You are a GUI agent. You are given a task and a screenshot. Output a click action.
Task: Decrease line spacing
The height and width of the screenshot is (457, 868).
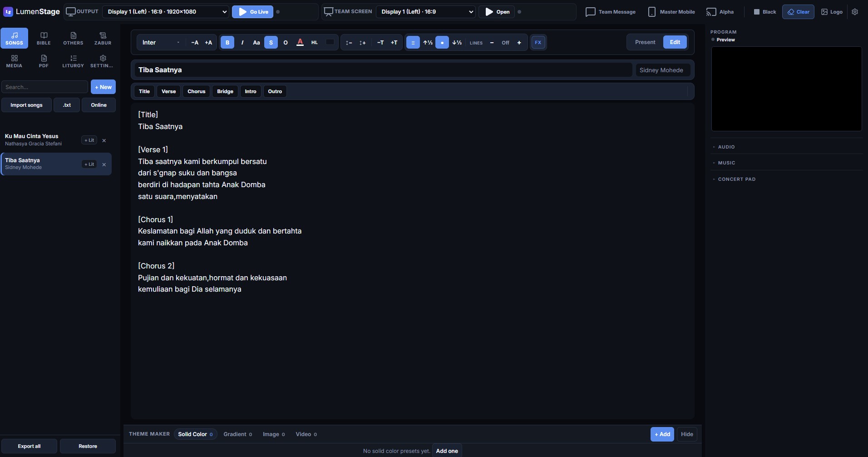(349, 43)
